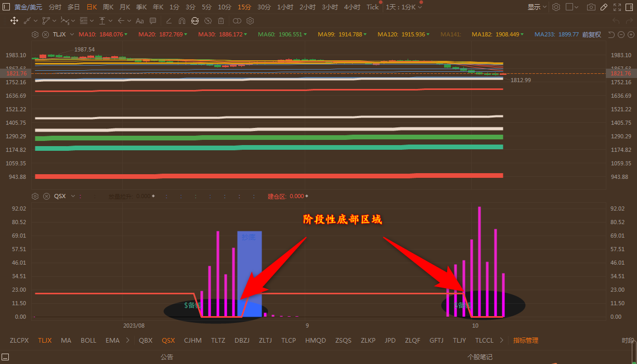This screenshot has width=637, height=364.
Task: Select the arrow marker tool
Action: tap(121, 21)
